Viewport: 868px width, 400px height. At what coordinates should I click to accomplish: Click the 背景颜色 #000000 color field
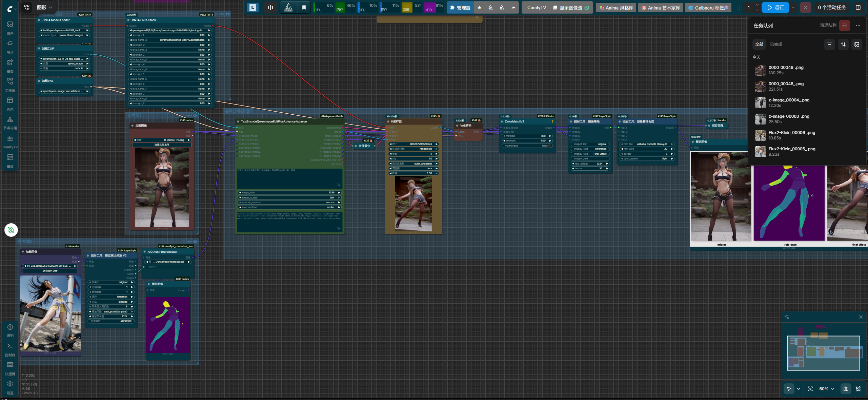coord(112,321)
